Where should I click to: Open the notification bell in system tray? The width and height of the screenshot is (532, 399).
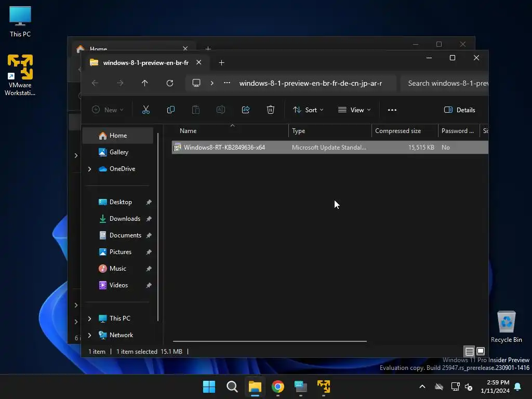(518, 387)
